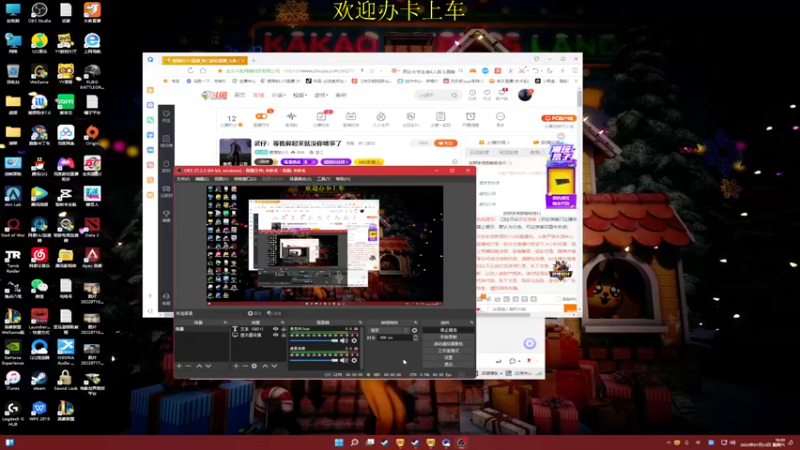Open Apex Legends desktop icon

click(x=92, y=258)
